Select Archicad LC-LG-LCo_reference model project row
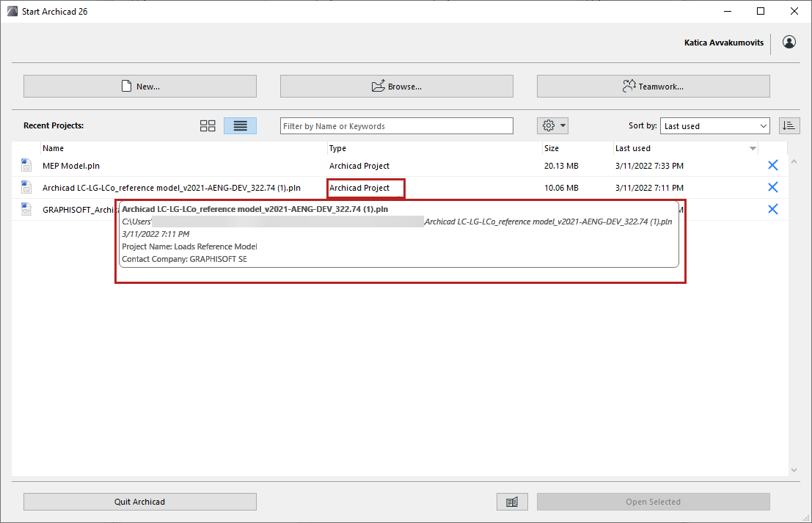This screenshot has width=812, height=523. tap(400, 188)
